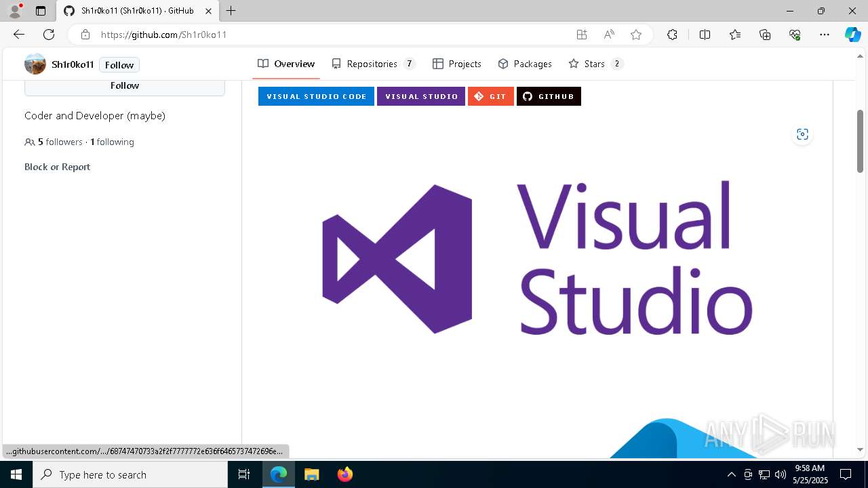Click Block or Report link
Viewport: 868px width, 488px height.
57,167
